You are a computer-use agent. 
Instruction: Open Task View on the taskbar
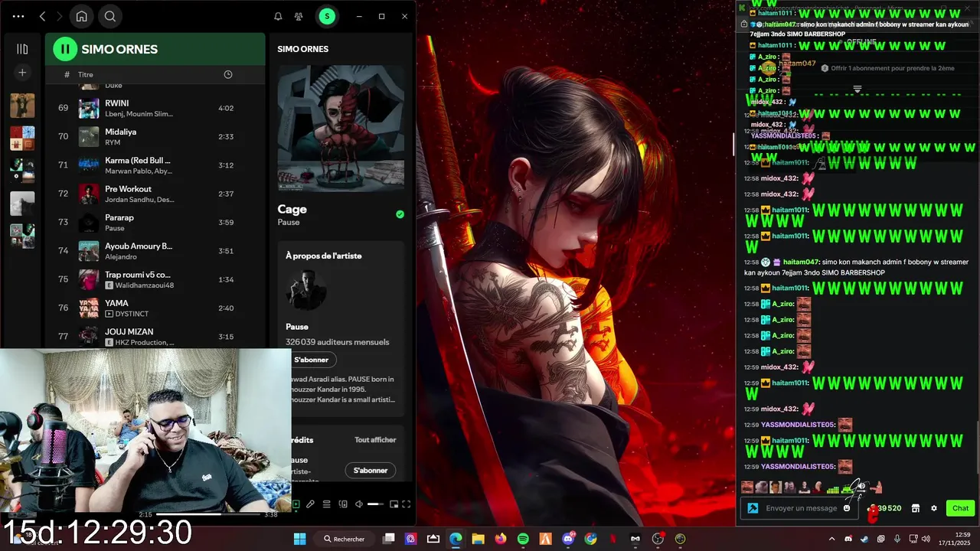(388, 539)
